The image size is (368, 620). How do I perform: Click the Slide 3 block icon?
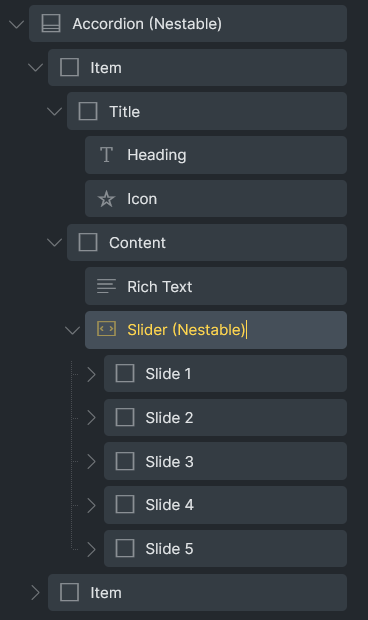click(125, 461)
